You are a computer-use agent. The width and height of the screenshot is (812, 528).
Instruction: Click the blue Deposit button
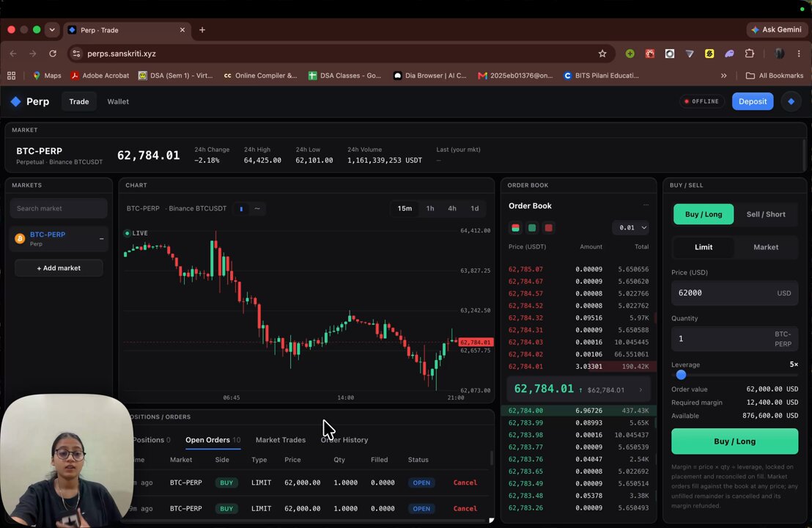click(753, 101)
